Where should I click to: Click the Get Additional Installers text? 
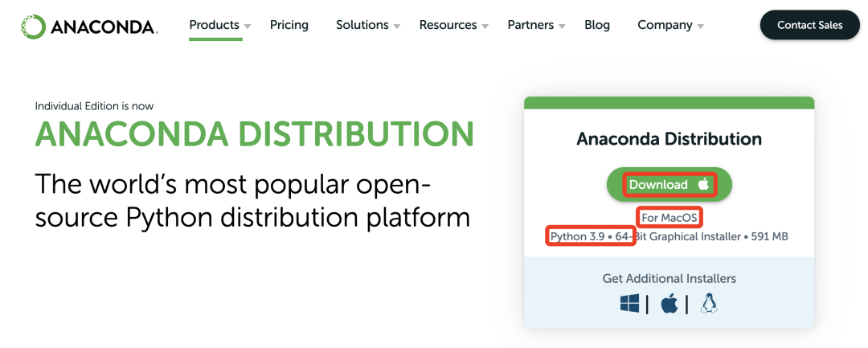pyautogui.click(x=669, y=278)
